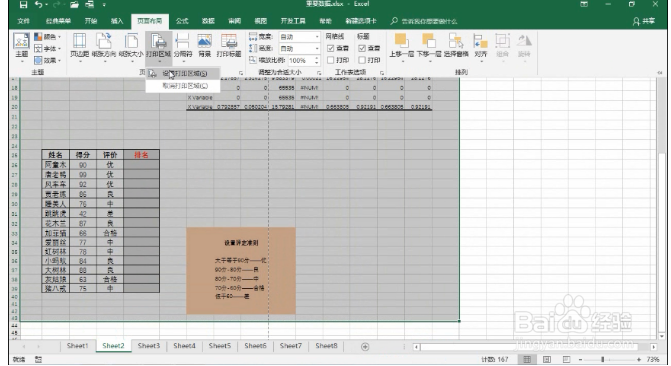The width and height of the screenshot is (671, 366).
Task: Open the Themes (主题) gallery button
Action: [x=21, y=48]
